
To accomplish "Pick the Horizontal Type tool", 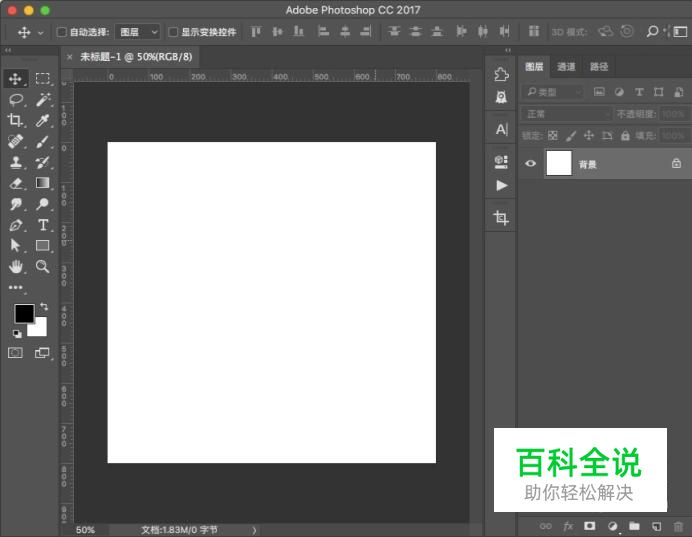I will [x=43, y=225].
